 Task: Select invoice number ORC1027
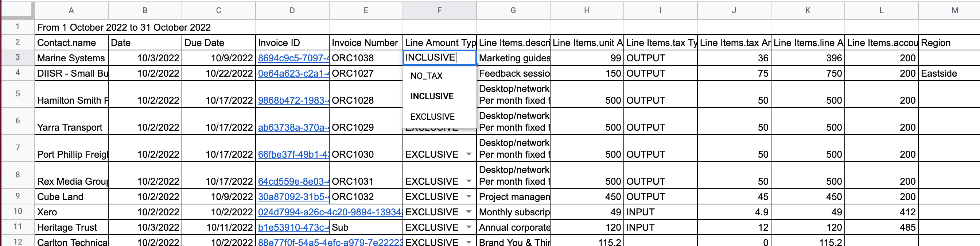coord(366,73)
